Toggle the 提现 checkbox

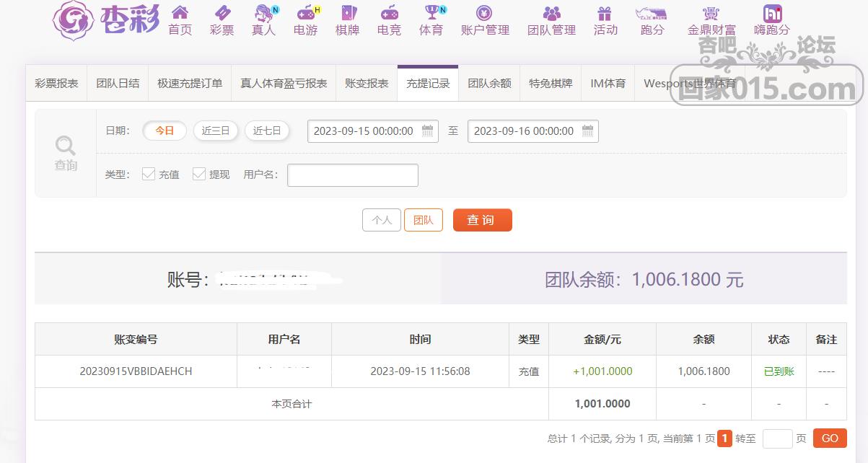[x=199, y=175]
